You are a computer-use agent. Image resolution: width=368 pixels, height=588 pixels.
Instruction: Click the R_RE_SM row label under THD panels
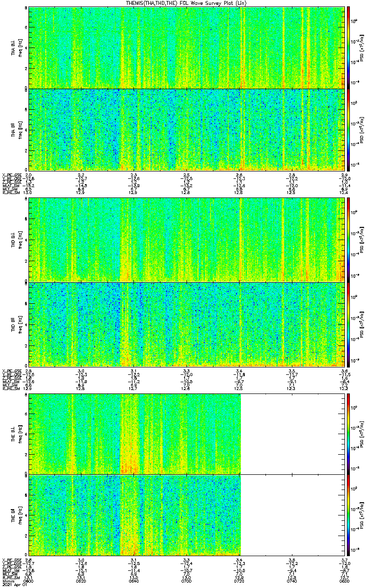(x=10, y=389)
